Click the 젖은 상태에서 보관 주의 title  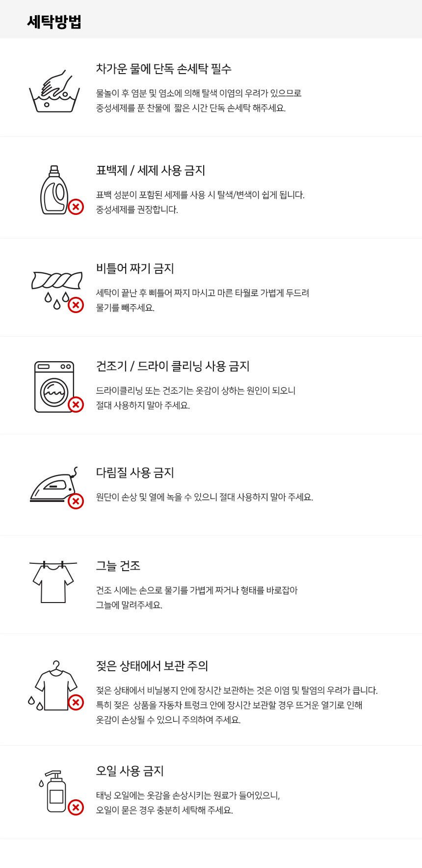[x=152, y=666]
